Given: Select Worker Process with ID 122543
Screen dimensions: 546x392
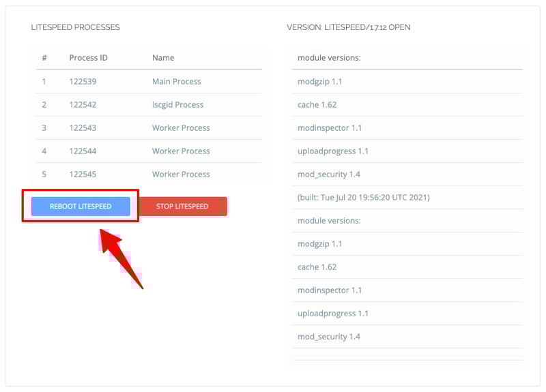Looking at the screenshot, I should pos(181,128).
